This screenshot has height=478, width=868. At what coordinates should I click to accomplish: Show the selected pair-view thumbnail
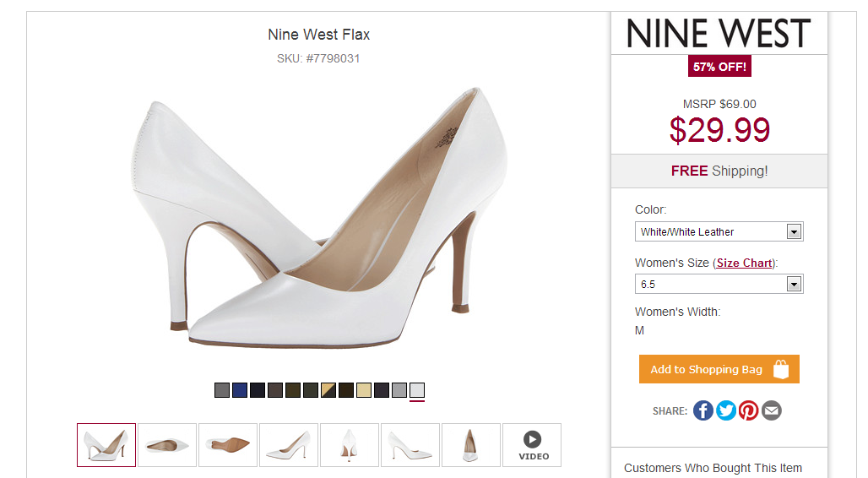click(x=106, y=445)
